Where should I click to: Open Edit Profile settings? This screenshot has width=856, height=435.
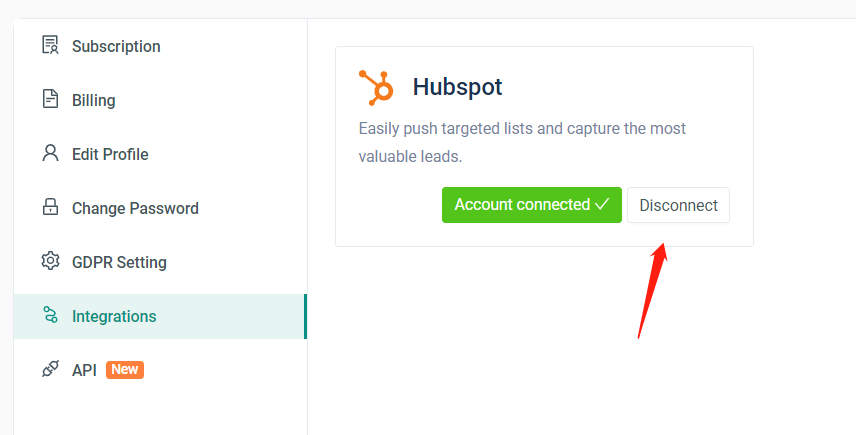tap(110, 154)
